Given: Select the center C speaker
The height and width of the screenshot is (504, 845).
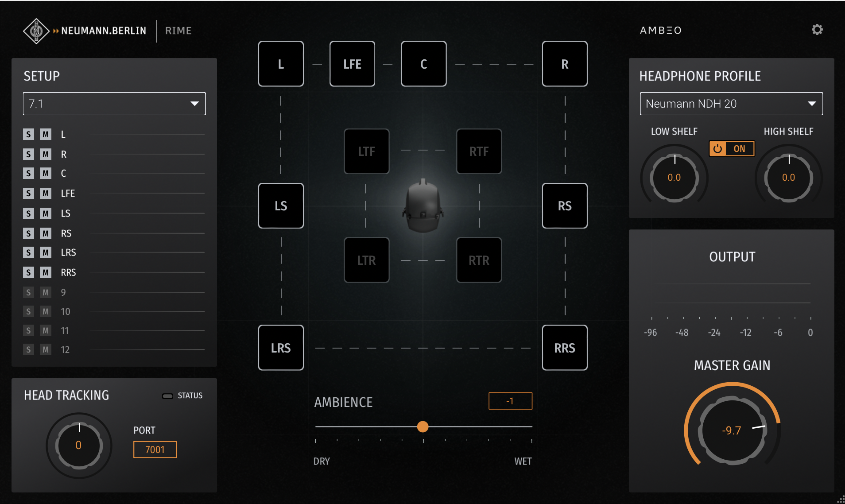Looking at the screenshot, I should tap(423, 64).
